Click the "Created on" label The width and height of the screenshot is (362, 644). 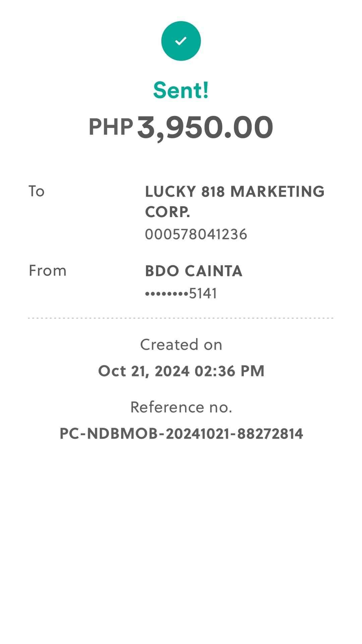click(x=181, y=345)
